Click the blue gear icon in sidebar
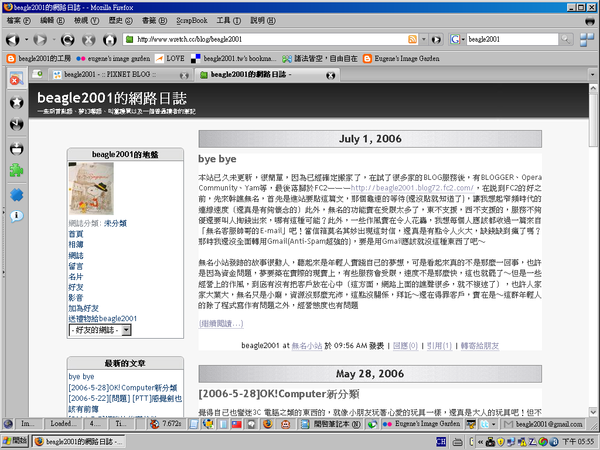Screen dimensions: 600x450 [x=16, y=194]
